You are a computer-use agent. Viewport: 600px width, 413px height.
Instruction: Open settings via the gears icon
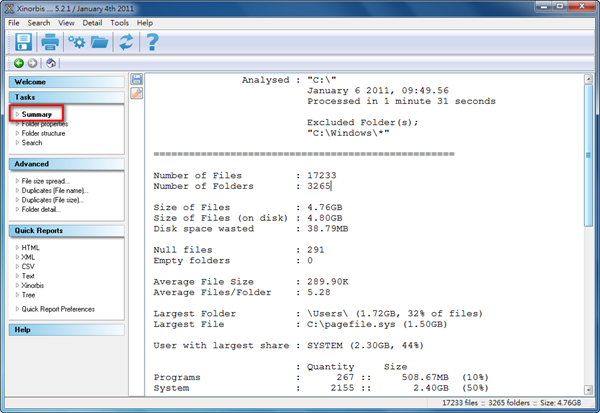point(76,42)
